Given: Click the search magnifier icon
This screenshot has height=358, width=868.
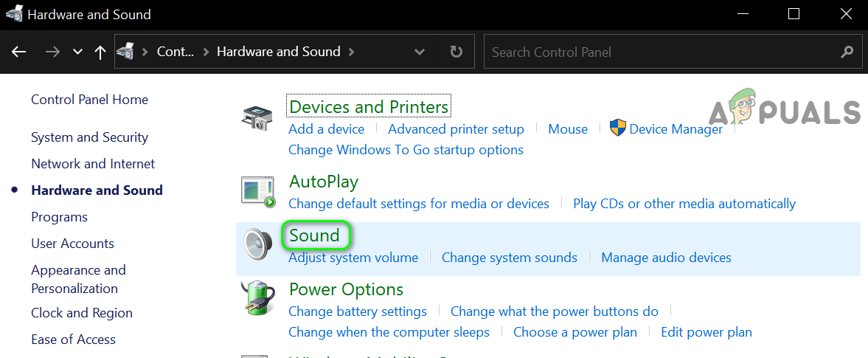Looking at the screenshot, I should [x=847, y=52].
